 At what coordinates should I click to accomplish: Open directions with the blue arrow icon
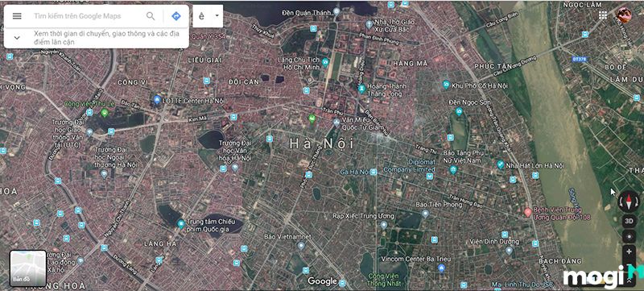[176, 16]
